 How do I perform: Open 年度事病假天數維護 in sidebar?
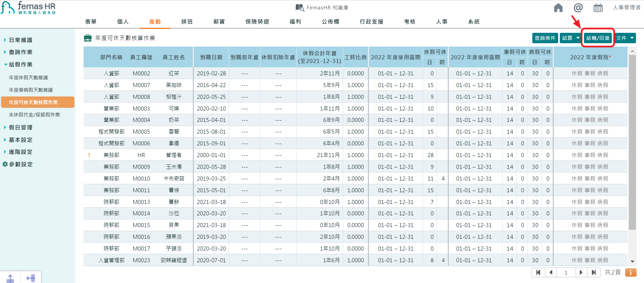(x=31, y=90)
